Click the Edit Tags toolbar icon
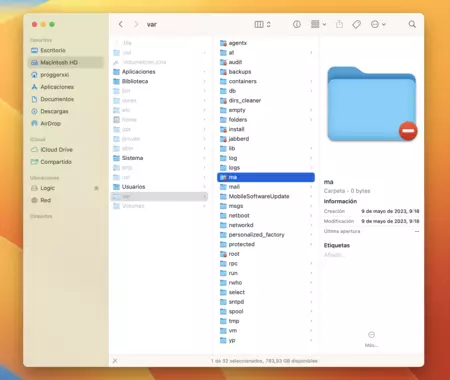 coord(356,24)
